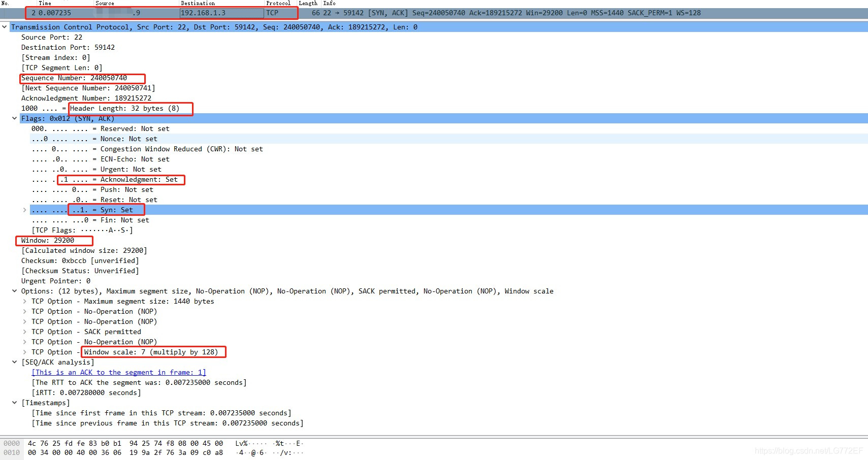Click the Destination column header
The image size is (868, 460).
pyautogui.click(x=198, y=3)
